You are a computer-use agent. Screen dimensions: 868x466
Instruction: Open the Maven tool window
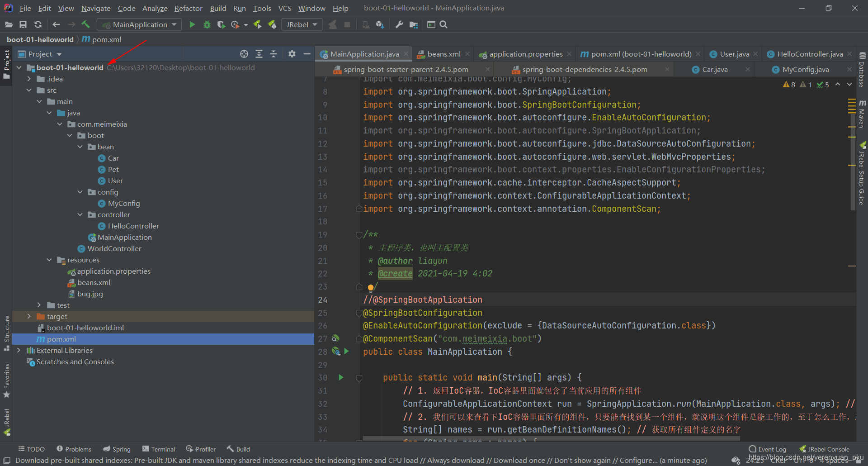click(862, 114)
